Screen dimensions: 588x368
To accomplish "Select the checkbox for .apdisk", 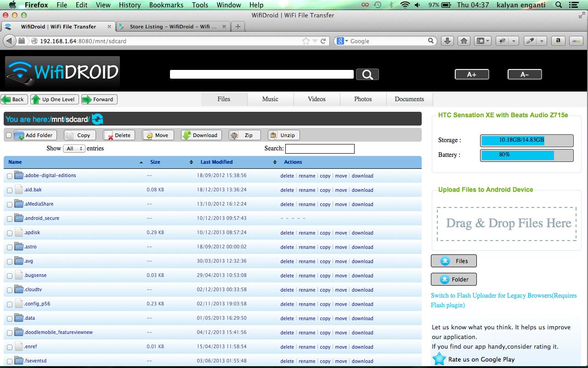I will click(x=9, y=233).
